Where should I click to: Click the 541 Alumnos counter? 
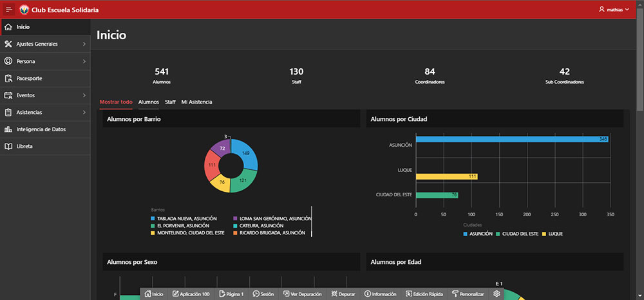[x=162, y=75]
